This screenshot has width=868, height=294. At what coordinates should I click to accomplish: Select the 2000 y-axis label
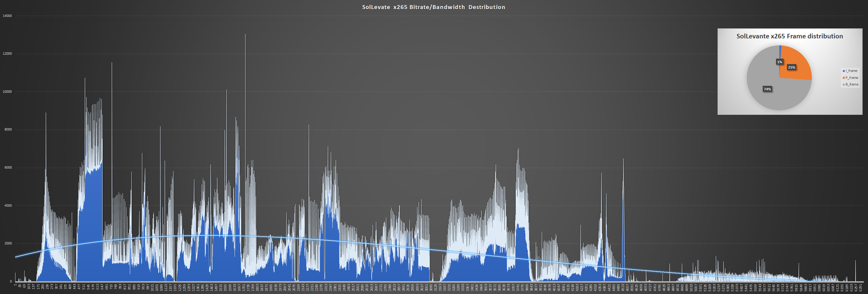(x=8, y=244)
